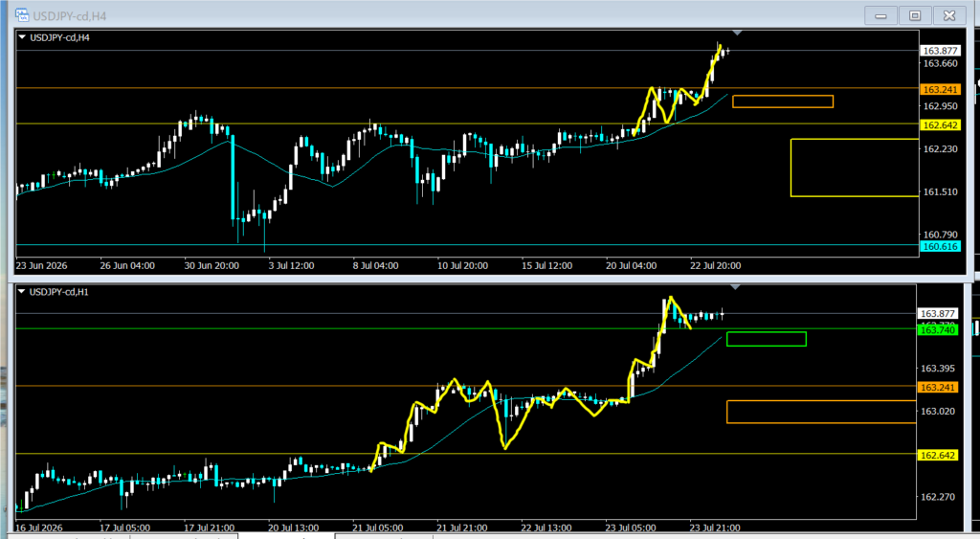The height and width of the screenshot is (539, 980).
Task: Expand the triangle beside USDJPY-cd,H1 chart label
Action: click(x=23, y=291)
